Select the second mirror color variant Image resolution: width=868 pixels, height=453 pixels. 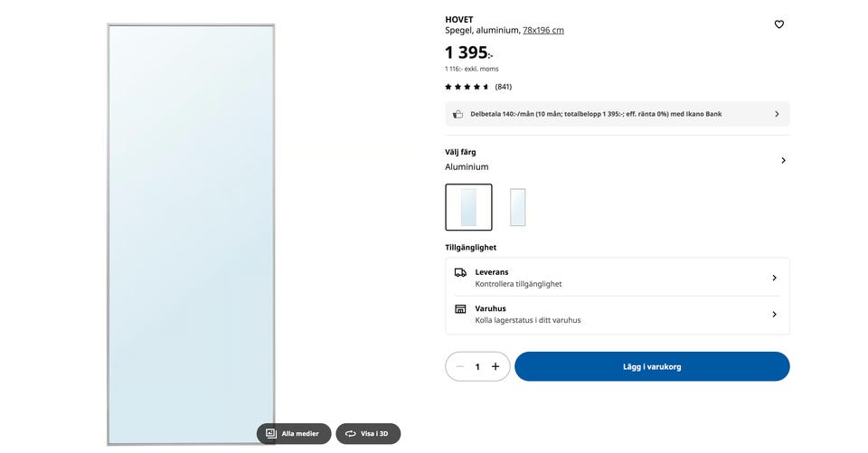click(517, 207)
